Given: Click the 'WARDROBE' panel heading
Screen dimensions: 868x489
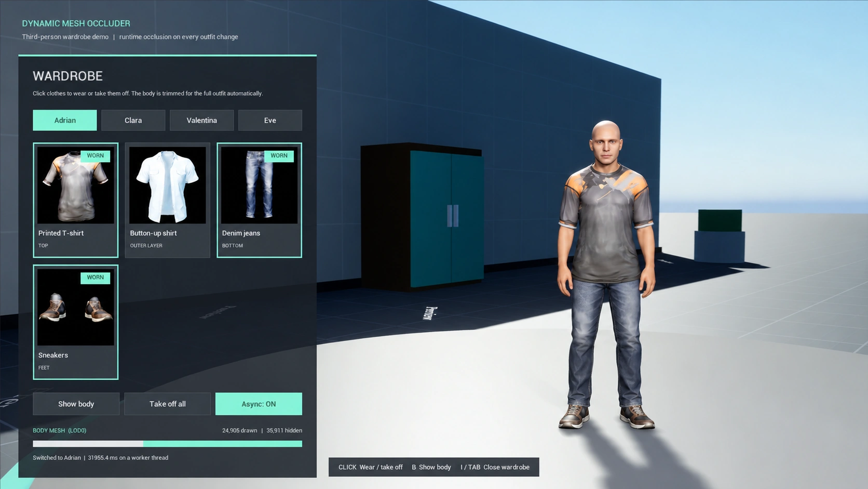Looking at the screenshot, I should click(x=67, y=76).
